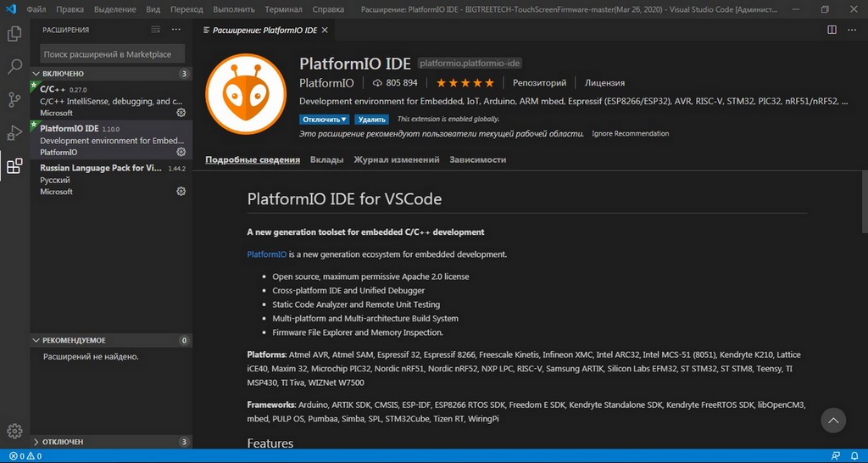Switch to the Зависимости tab
Screen dimensions: 868x463
pos(478,159)
